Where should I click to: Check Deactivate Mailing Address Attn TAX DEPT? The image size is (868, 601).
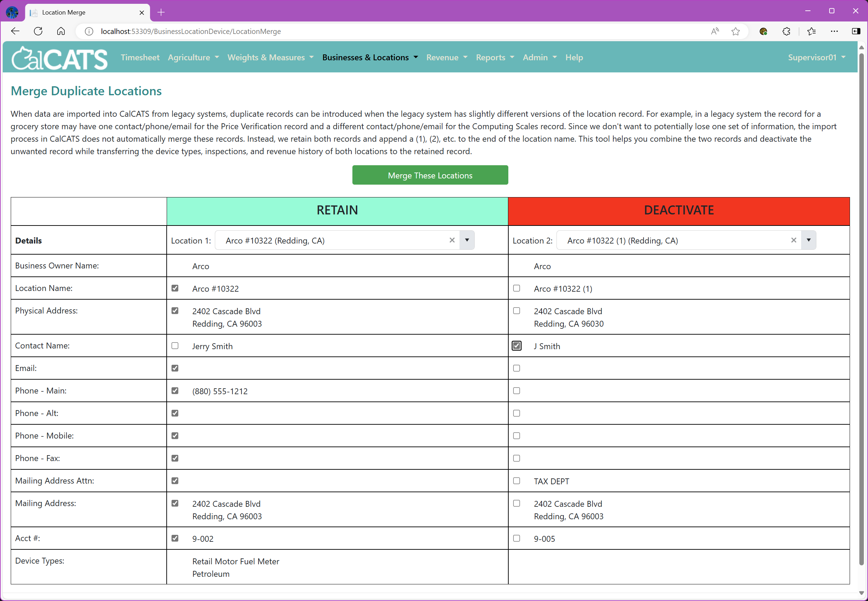[516, 481]
